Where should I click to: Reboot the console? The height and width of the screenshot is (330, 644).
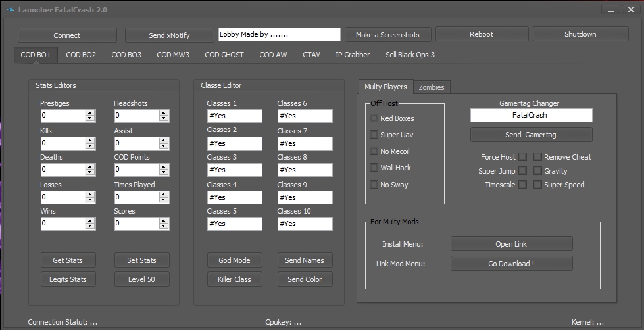[x=482, y=34]
